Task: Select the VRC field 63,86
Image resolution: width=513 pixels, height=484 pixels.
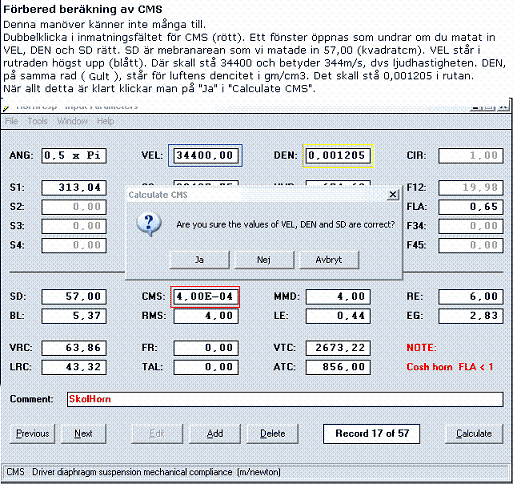Action: [x=74, y=348]
